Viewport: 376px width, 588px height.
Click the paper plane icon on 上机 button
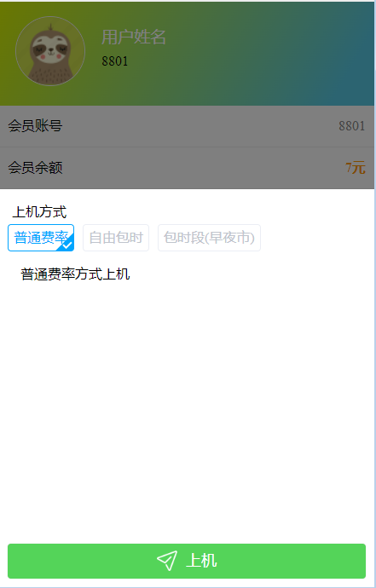coord(167,561)
